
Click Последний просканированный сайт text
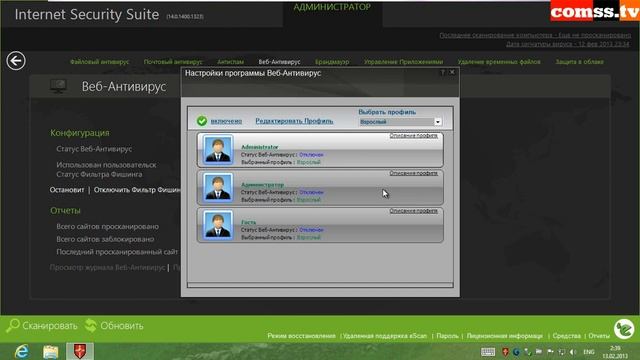point(117,252)
